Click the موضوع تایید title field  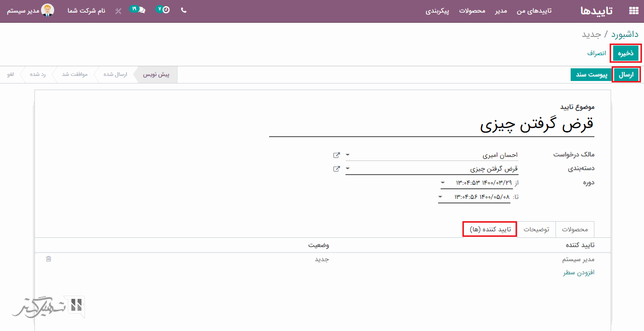click(432, 125)
